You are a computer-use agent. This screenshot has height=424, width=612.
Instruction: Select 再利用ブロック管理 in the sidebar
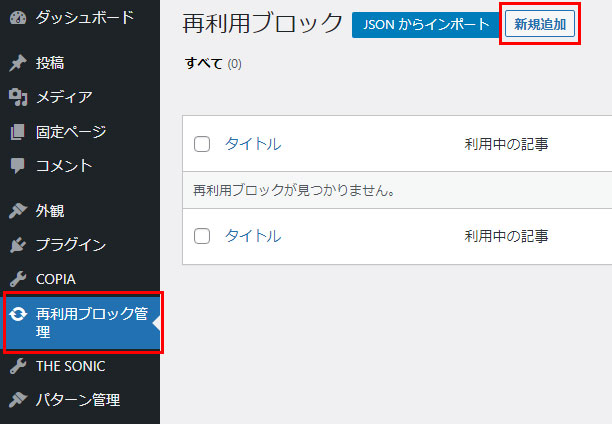pos(80,322)
